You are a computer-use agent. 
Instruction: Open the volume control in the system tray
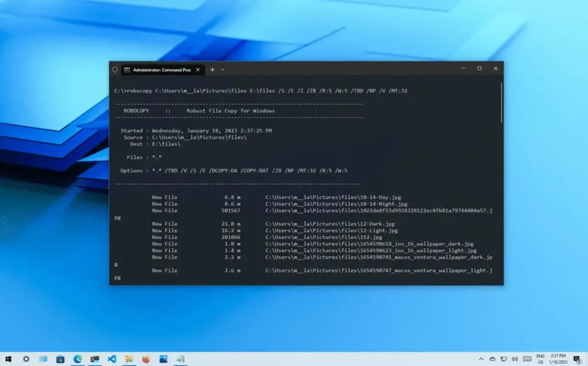514,359
